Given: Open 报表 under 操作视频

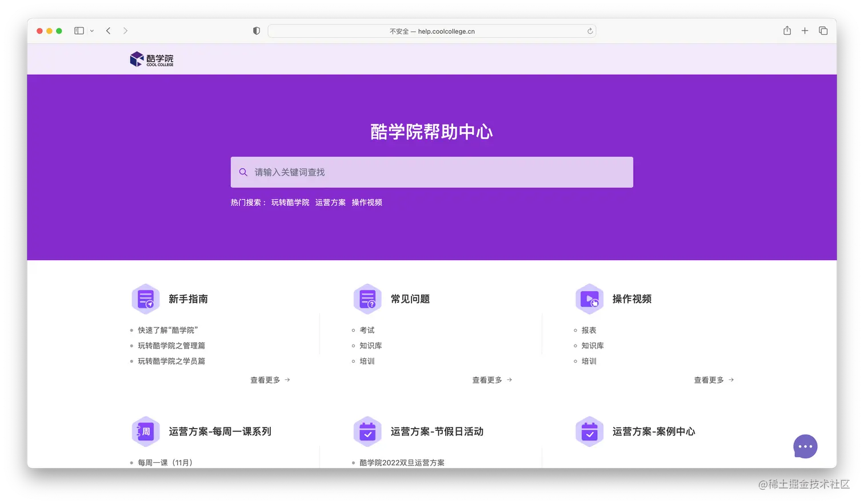Looking at the screenshot, I should [589, 330].
